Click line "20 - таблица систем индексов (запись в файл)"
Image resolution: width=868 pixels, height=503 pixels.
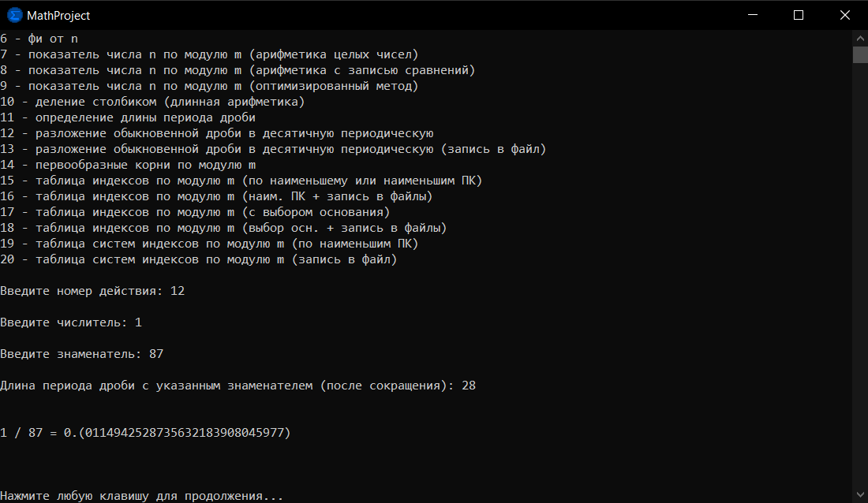pos(198,259)
